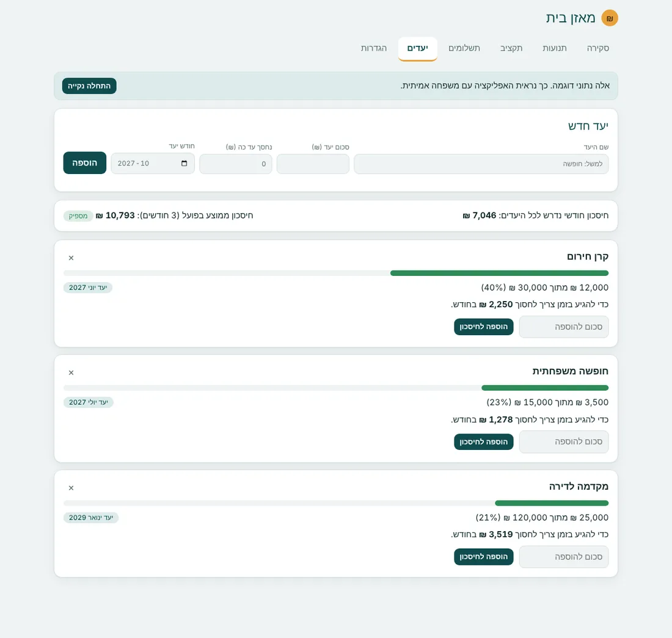Image resolution: width=672 pixels, height=638 pixels.
Task: Click the סכום יעד amount field
Action: click(313, 164)
